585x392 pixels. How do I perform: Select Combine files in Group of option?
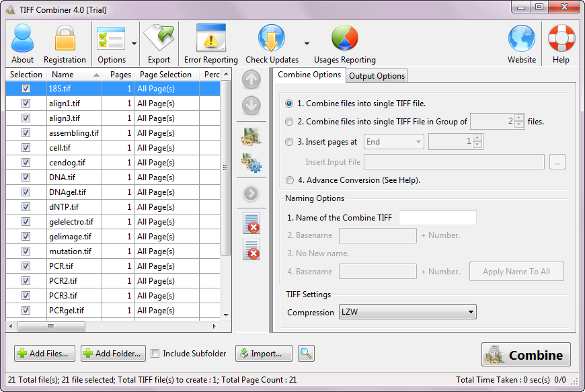[289, 122]
